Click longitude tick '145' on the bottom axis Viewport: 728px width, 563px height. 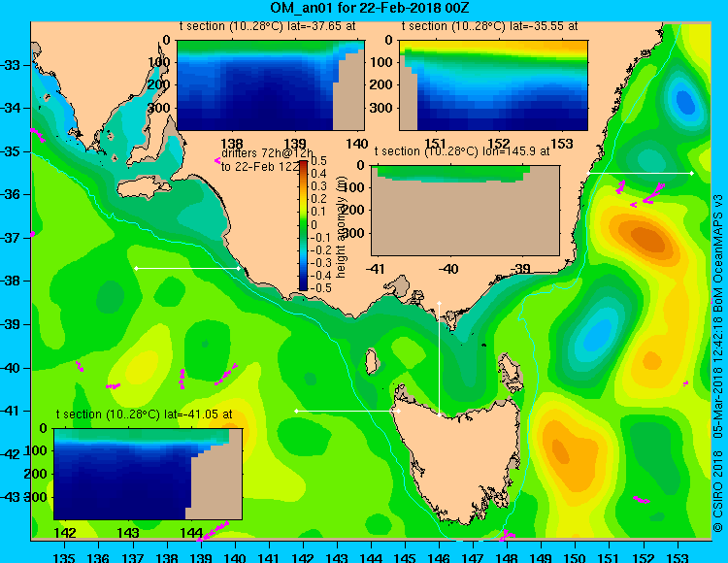405,558
